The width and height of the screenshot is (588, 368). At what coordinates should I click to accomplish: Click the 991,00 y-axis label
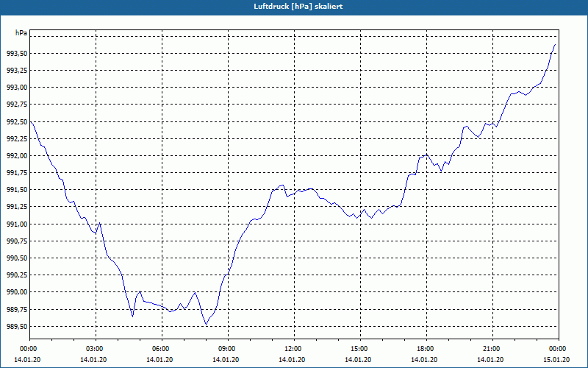[17, 224]
